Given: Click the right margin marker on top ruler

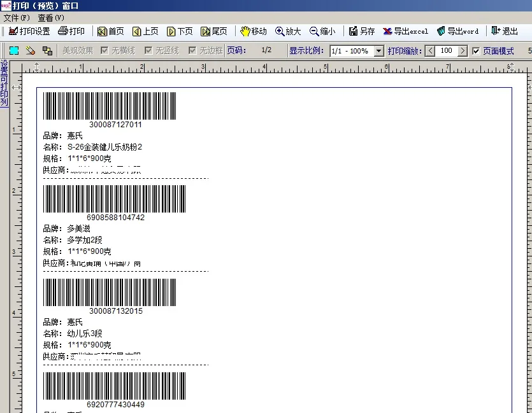Looking at the screenshot, I should click(511, 67).
